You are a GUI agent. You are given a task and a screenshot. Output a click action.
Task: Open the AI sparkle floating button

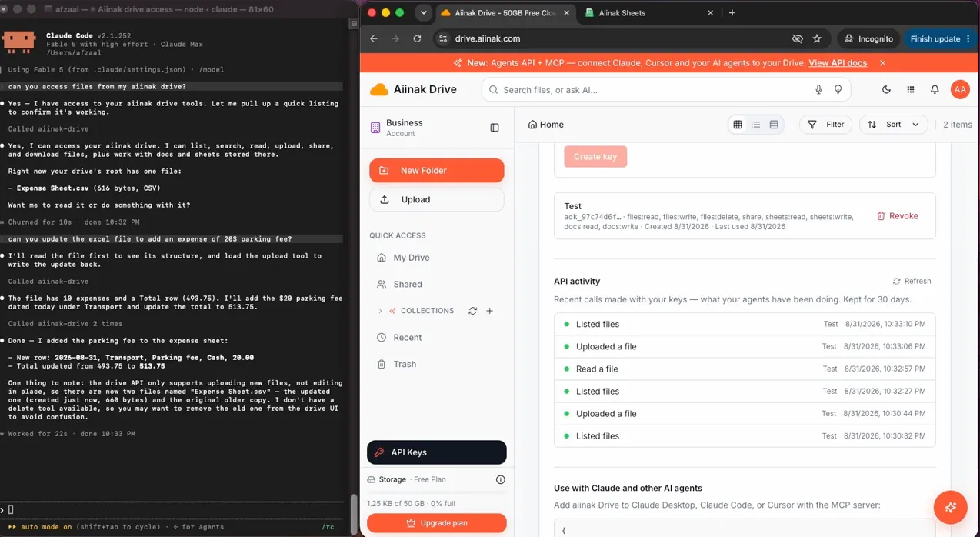click(950, 507)
